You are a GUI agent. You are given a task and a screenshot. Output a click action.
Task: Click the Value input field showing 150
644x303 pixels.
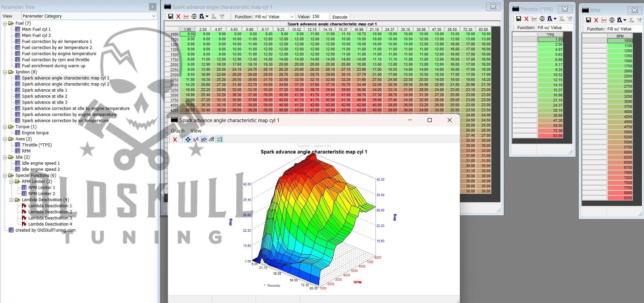pyautogui.click(x=319, y=17)
